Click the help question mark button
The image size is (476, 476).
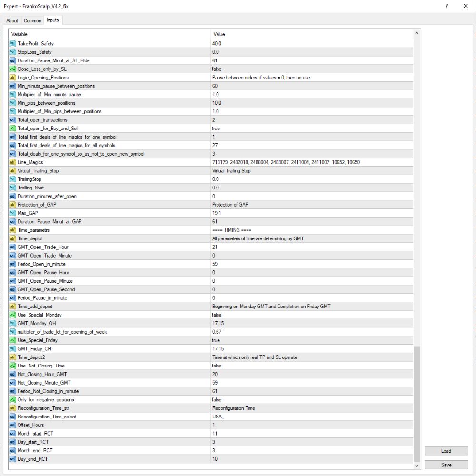click(x=446, y=6)
